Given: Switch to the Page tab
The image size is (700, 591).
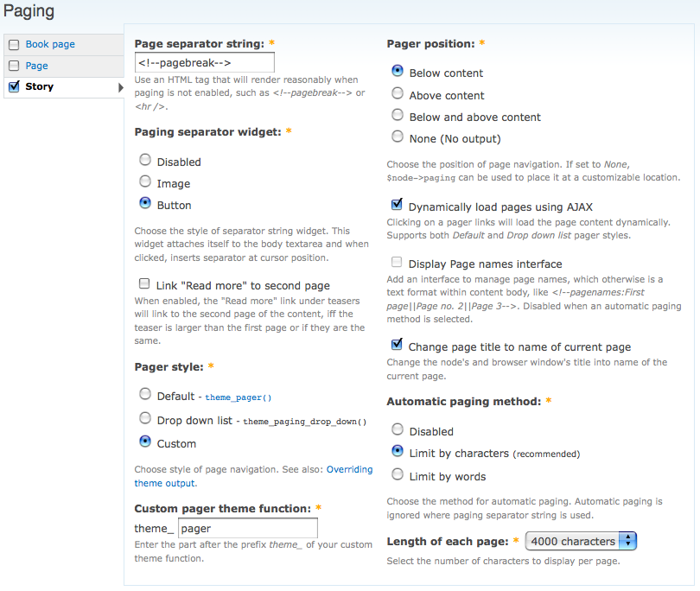Looking at the screenshot, I should coord(36,66).
